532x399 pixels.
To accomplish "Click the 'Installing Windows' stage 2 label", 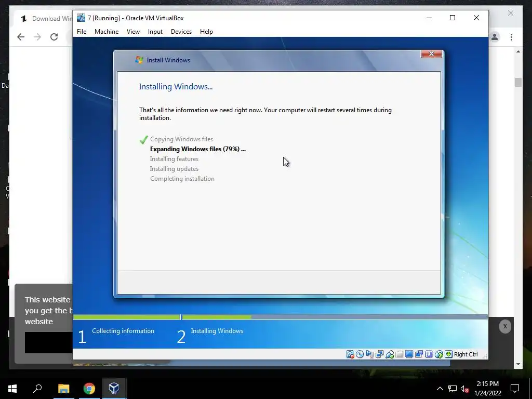I will (217, 331).
